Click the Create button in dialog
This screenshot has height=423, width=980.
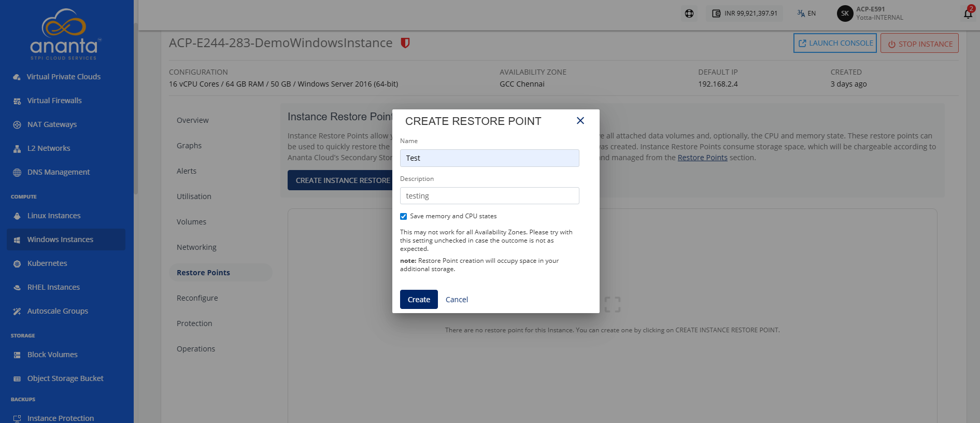click(x=419, y=300)
